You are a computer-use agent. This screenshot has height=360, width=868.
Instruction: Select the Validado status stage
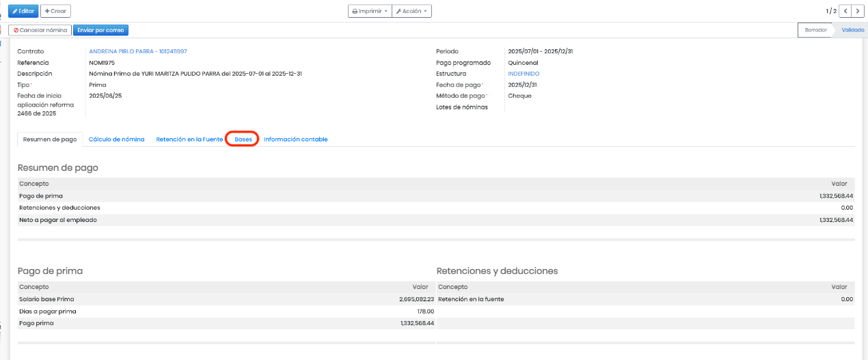[x=852, y=30]
